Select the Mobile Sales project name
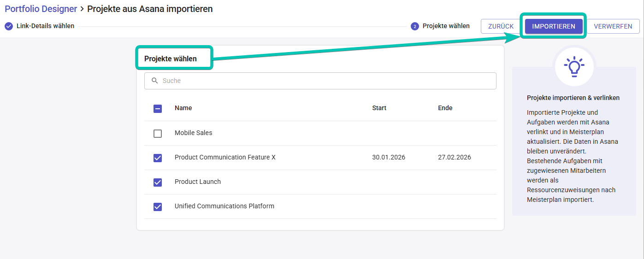The image size is (644, 259). (193, 133)
